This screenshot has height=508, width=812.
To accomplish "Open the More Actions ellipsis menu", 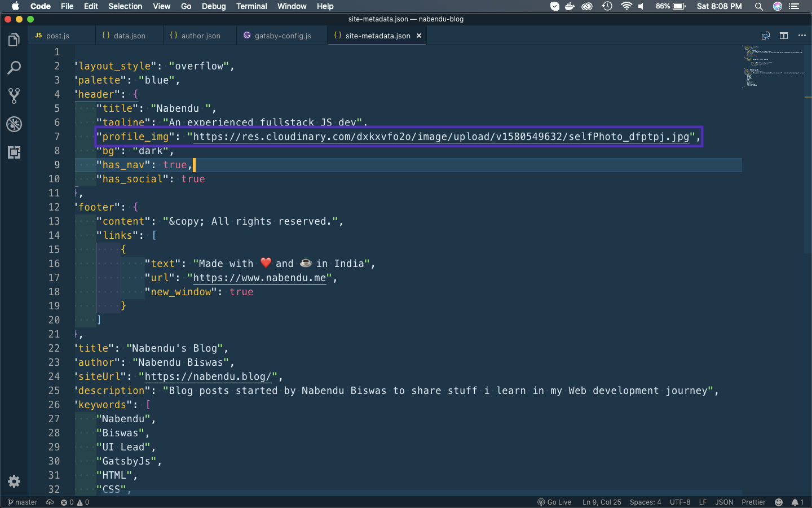I will (x=802, y=36).
